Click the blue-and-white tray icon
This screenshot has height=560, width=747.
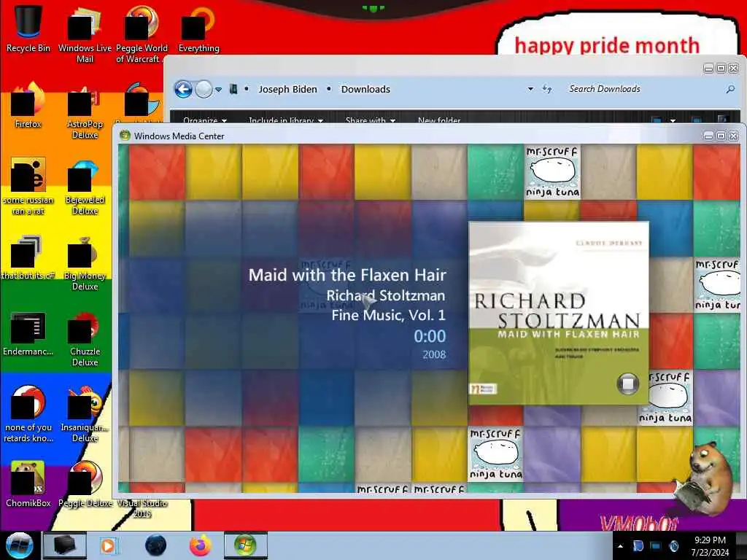click(638, 546)
